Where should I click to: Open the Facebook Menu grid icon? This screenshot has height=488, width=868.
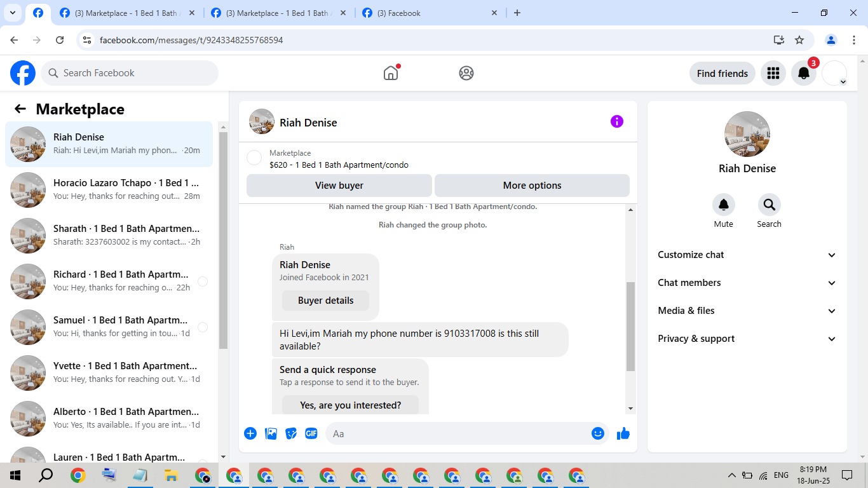(773, 73)
